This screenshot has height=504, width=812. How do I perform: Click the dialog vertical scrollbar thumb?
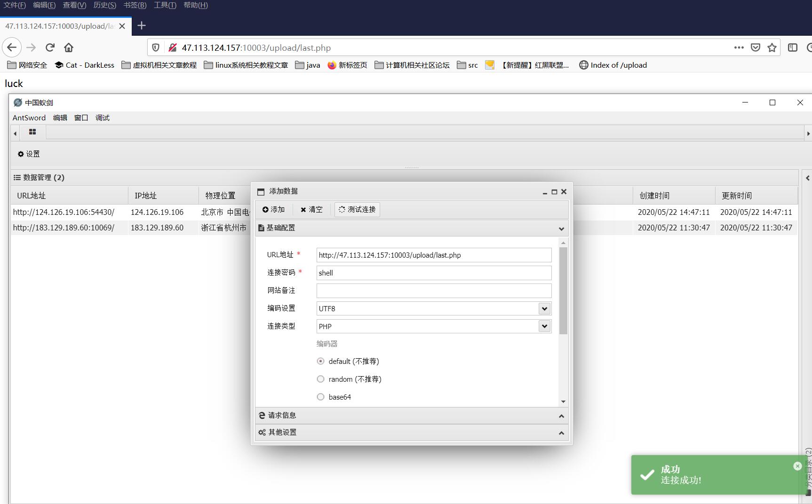pos(563,291)
